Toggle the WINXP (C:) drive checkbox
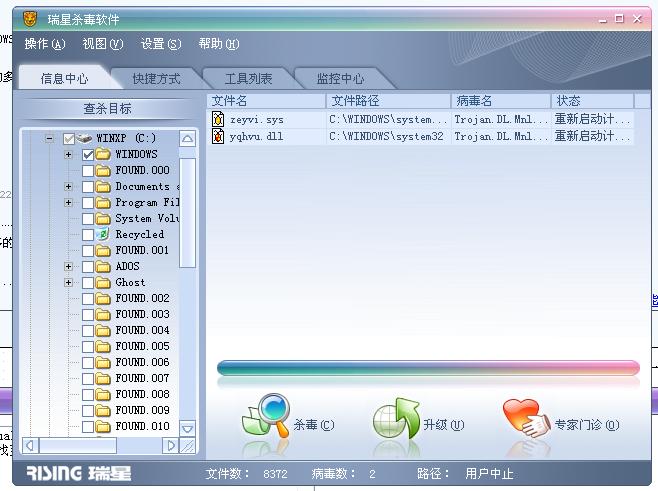Image resolution: width=658 pixels, height=491 pixels. coord(68,138)
